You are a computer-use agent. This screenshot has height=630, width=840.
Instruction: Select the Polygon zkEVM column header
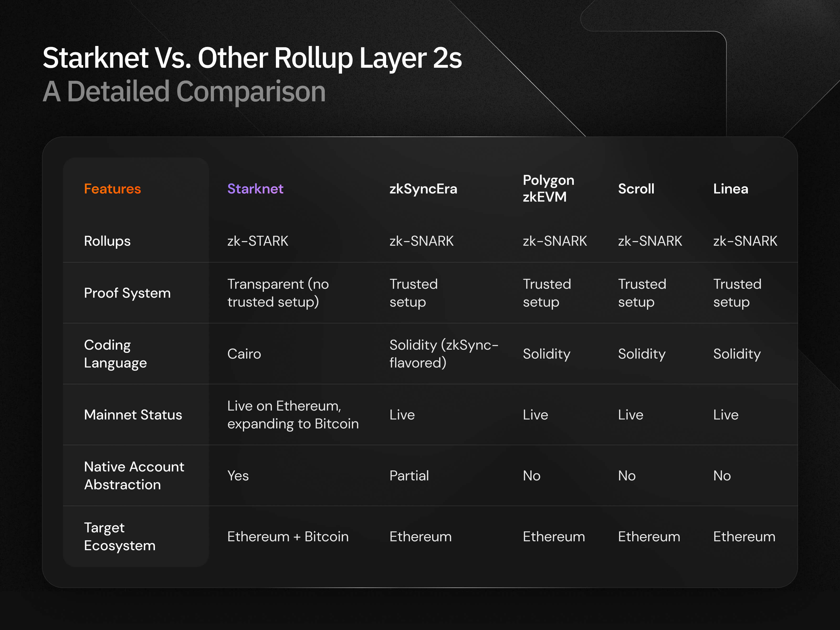point(548,188)
